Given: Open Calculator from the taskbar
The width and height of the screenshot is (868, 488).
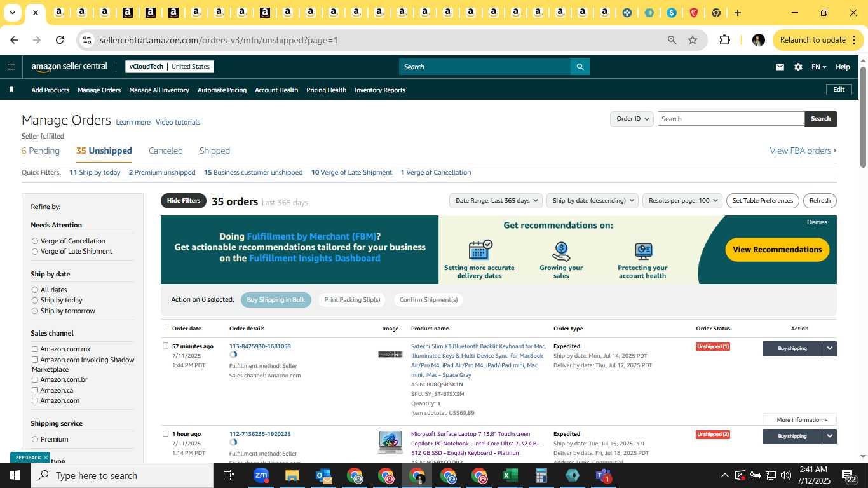Looking at the screenshot, I should click(x=541, y=475).
